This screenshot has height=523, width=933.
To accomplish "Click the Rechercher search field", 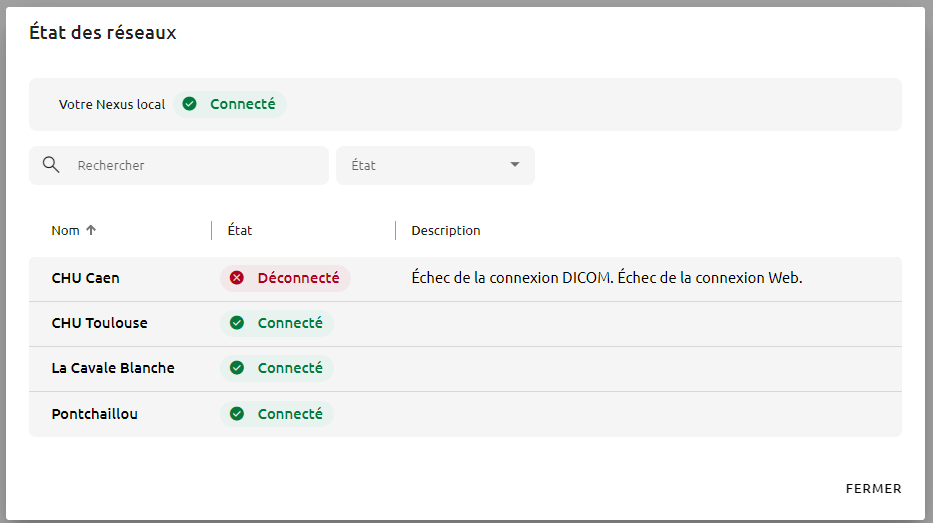I will pyautogui.click(x=179, y=165).
